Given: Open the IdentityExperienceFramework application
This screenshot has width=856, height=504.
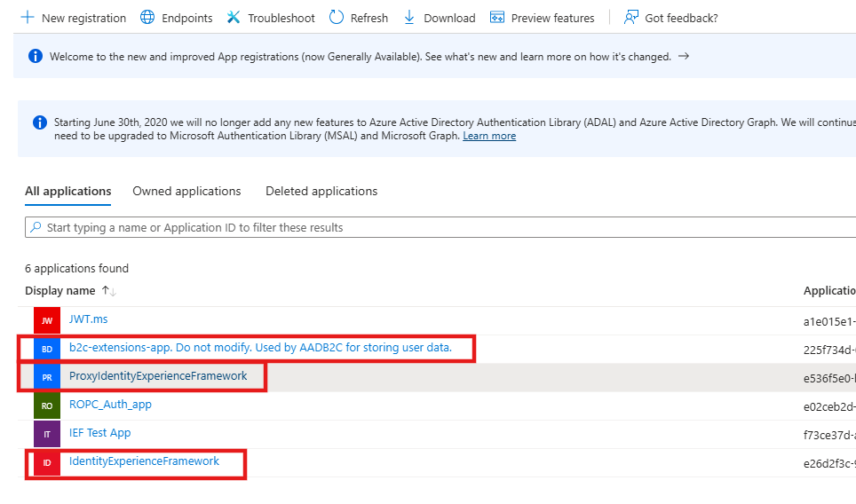Looking at the screenshot, I should [144, 461].
